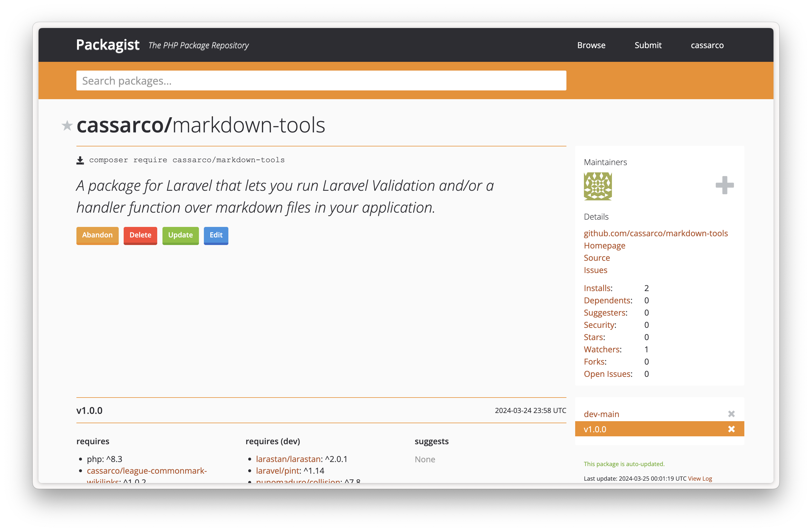This screenshot has width=812, height=532.
Task: Click the 'php: ^8.3' requirement
Action: point(104,459)
